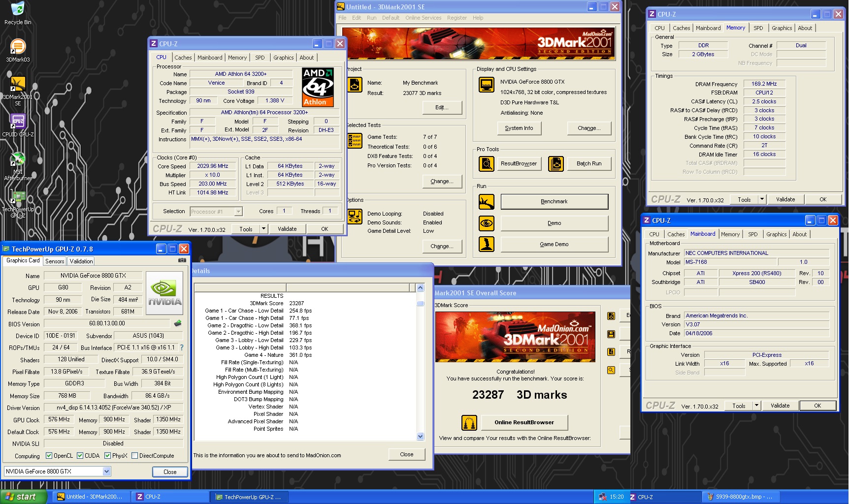Click the Bus Interface question mark icon

[x=182, y=347]
